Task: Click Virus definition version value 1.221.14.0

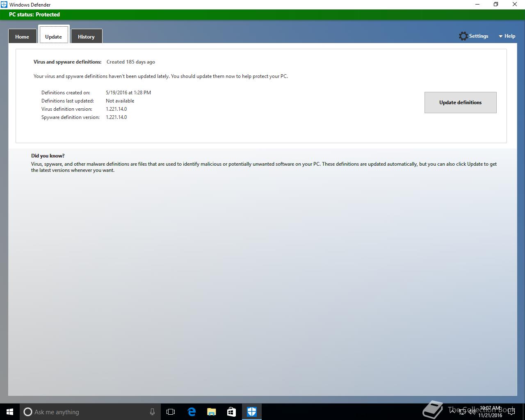Action: (116, 109)
